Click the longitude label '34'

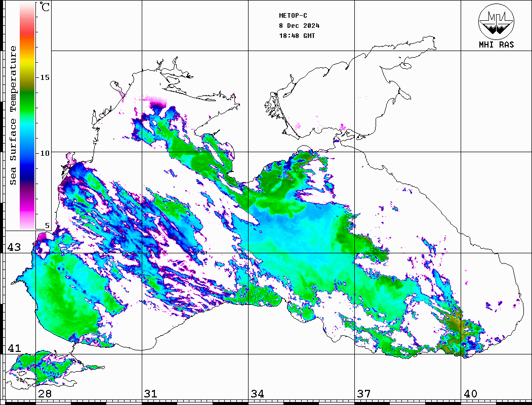tap(258, 394)
